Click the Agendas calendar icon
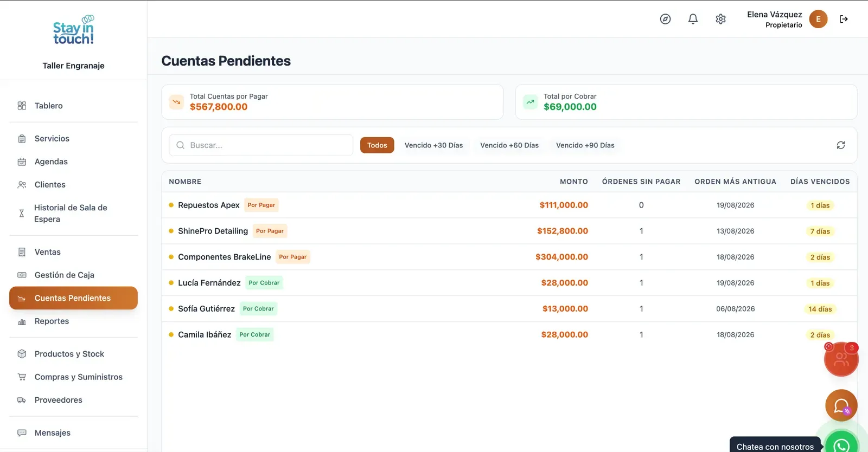This screenshot has height=452, width=868. point(22,162)
